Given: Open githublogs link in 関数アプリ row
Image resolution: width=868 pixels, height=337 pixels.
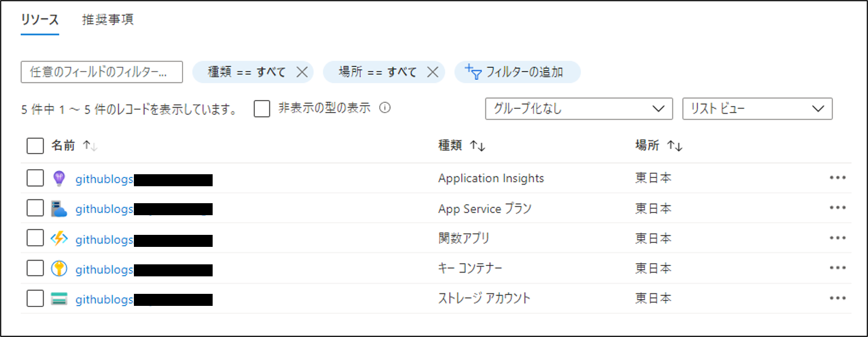Looking at the screenshot, I should [104, 239].
